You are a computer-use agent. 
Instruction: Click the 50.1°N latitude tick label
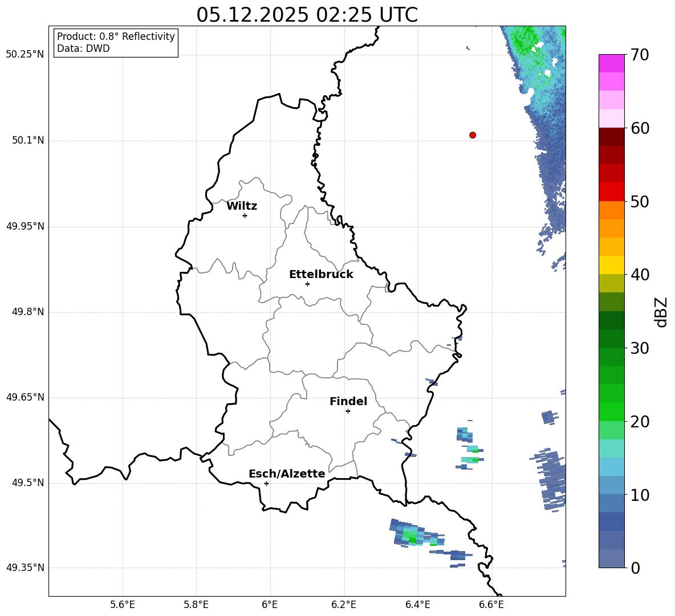pos(28,141)
